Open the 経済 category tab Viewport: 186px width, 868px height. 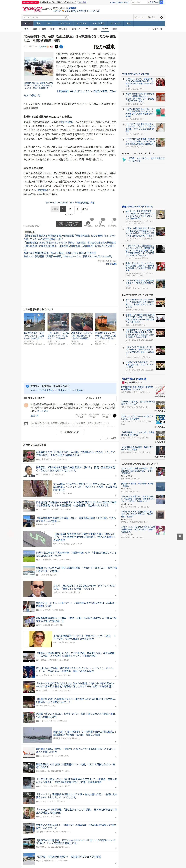[52, 29]
